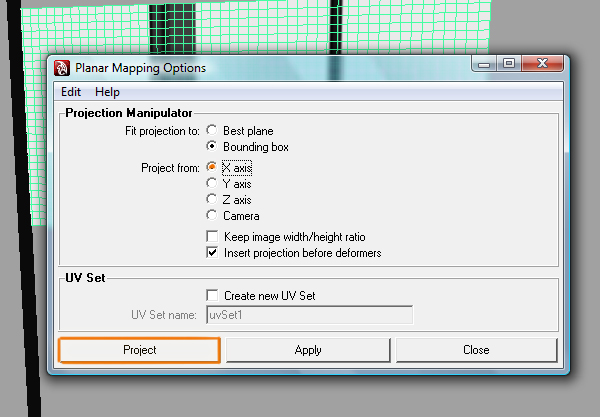Click the 'UV Set name:' label
The image size is (600, 417).
click(164, 315)
